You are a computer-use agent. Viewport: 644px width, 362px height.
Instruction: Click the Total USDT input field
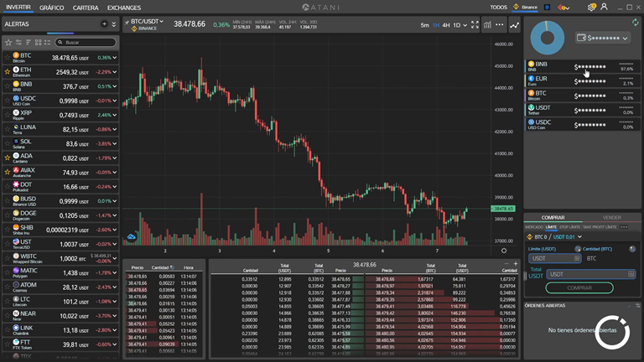590,274
